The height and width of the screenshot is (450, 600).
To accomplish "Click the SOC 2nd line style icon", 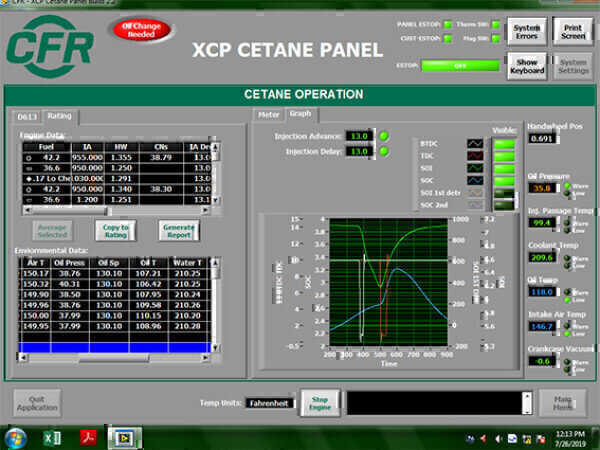I will (475, 205).
